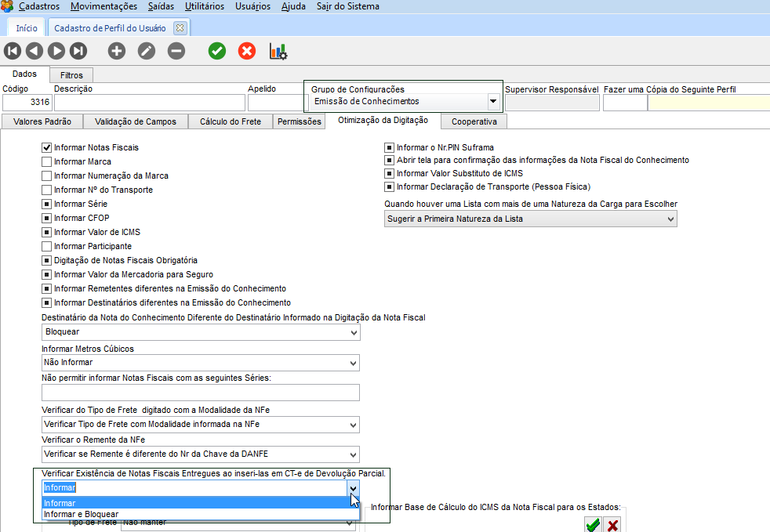The width and height of the screenshot is (770, 532).
Task: Jump to last record button
Action: pyautogui.click(x=78, y=51)
